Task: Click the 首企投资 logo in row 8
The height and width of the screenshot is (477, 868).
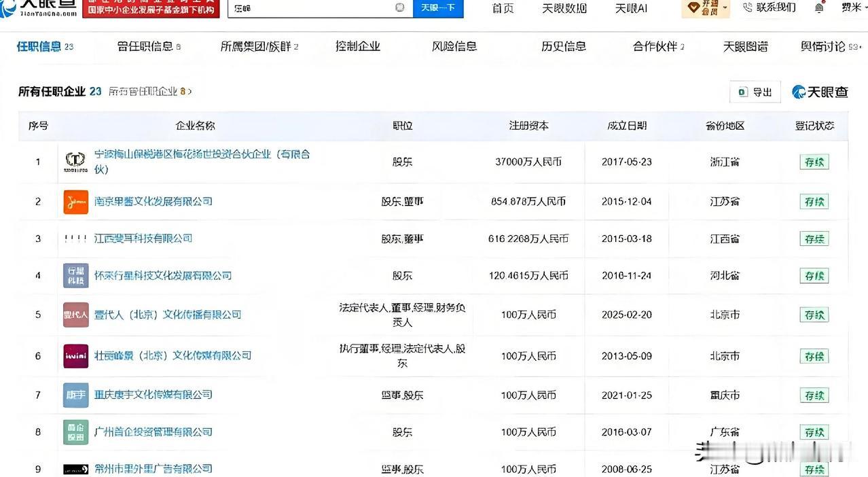Action: tap(75, 432)
